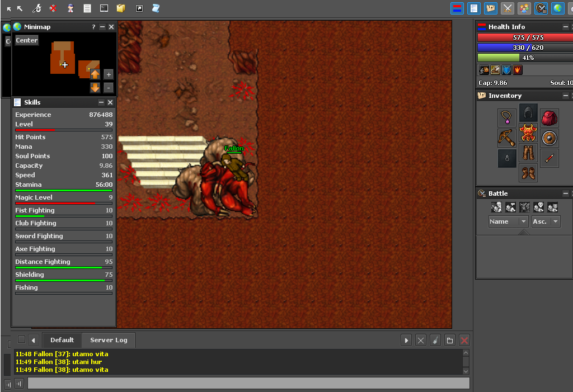This screenshot has width=573, height=392.
Task: Toggle hide party members filter in Battle
Action: coord(552,207)
